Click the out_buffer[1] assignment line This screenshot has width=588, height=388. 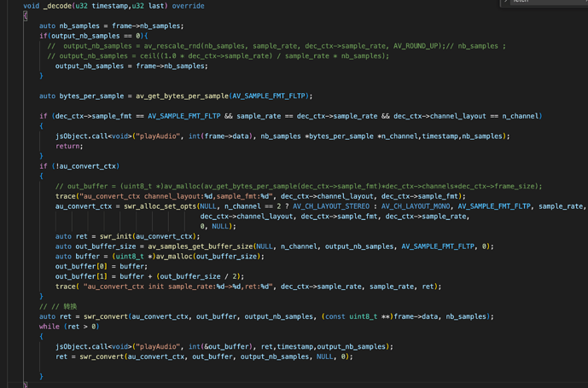coord(150,276)
